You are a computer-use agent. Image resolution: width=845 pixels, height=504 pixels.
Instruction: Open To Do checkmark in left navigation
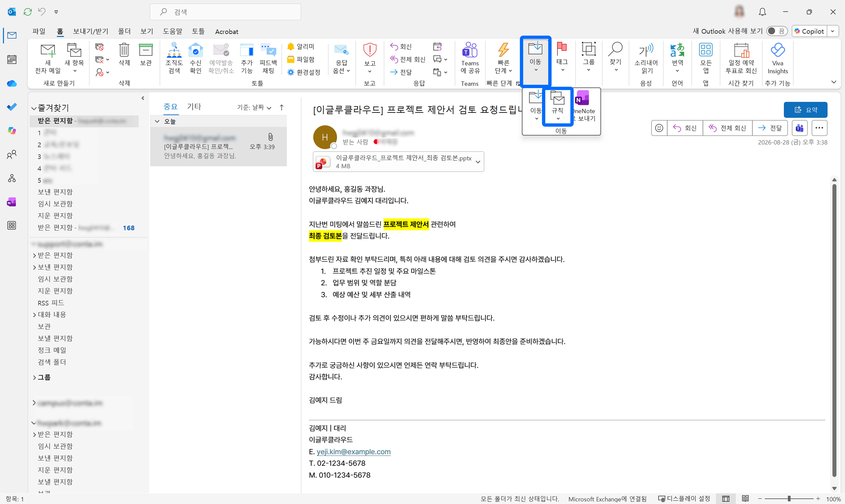pos(12,107)
